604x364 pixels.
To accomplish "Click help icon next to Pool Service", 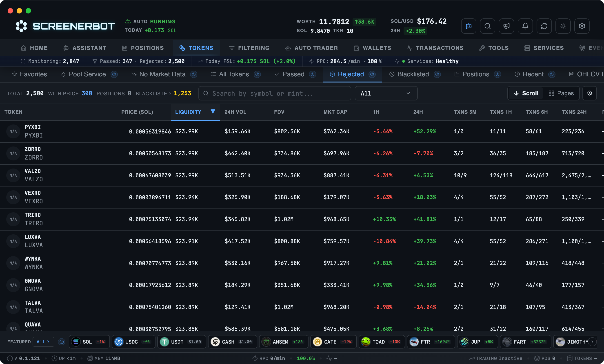I will click(x=114, y=74).
